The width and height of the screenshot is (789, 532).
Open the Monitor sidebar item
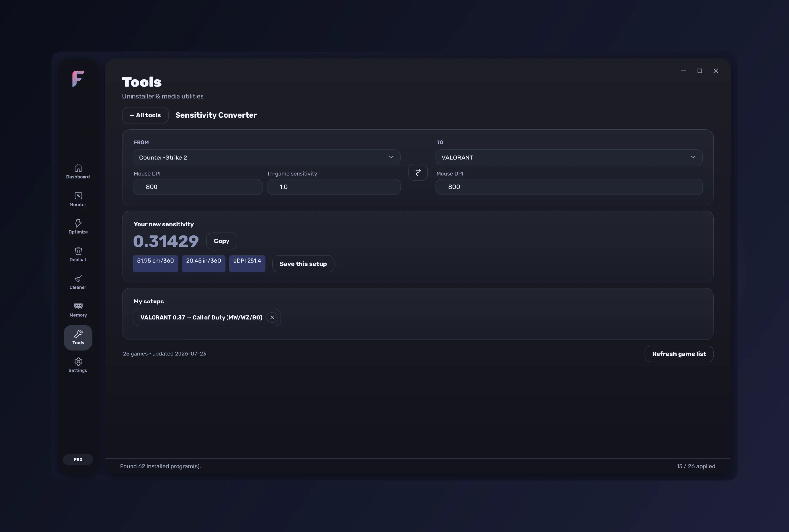pyautogui.click(x=78, y=199)
